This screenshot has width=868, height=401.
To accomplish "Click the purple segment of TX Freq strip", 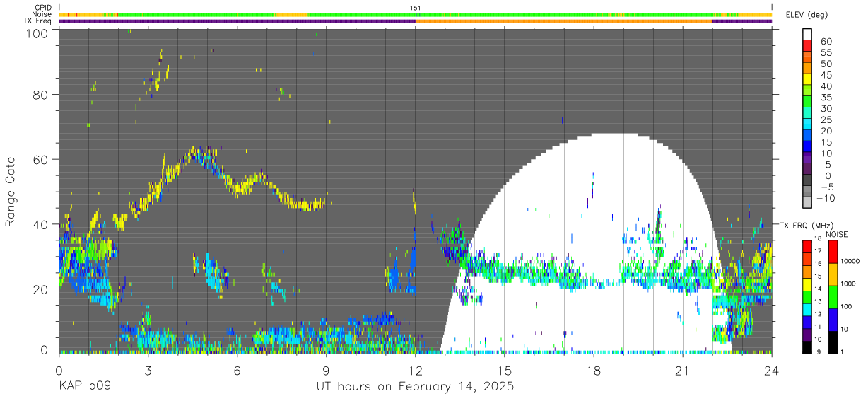I will coord(237,21).
